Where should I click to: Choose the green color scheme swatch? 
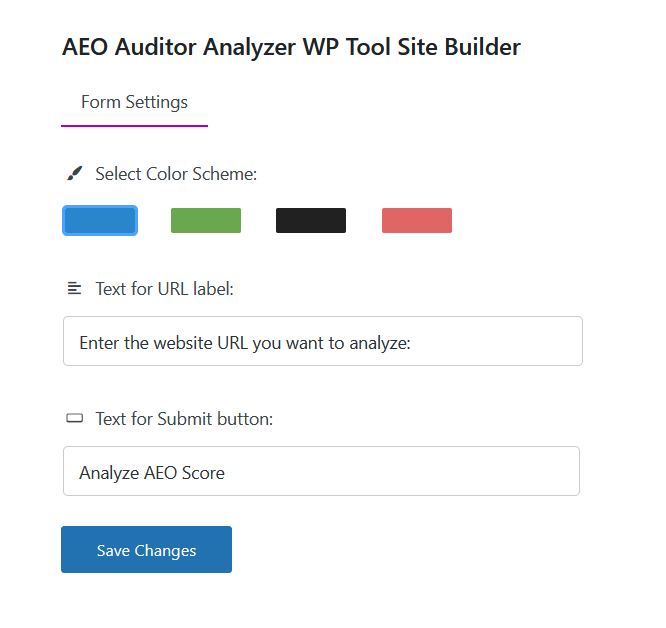point(206,220)
